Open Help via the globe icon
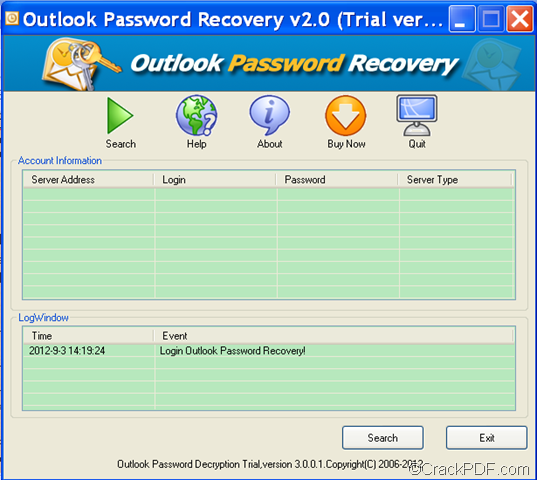Image resolution: width=537 pixels, height=480 pixels. tap(197, 115)
